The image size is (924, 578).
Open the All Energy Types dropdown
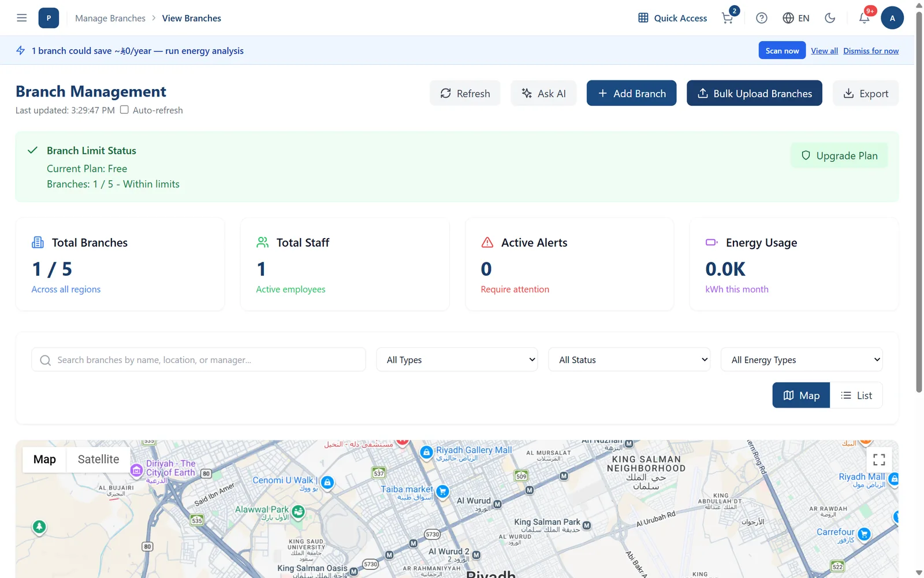click(802, 360)
